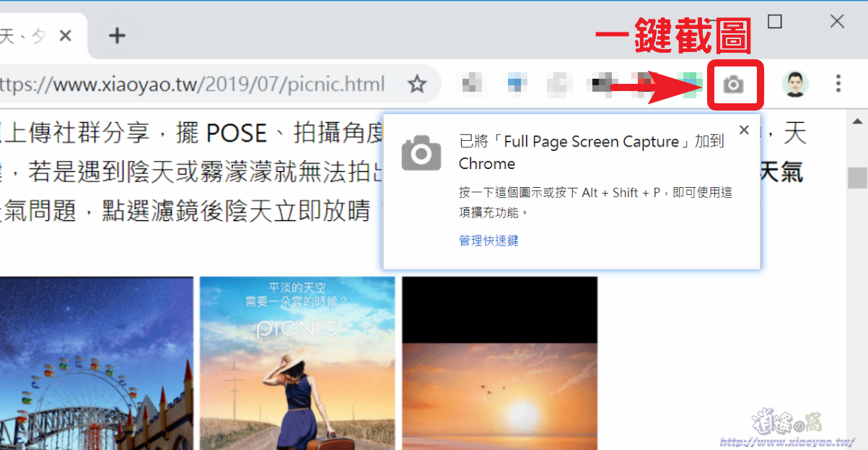Click the scrollbar up arrow

pyautogui.click(x=857, y=121)
